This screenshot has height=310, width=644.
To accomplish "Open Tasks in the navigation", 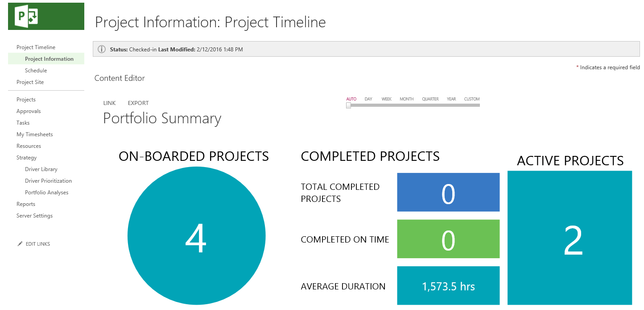I will click(x=23, y=123).
